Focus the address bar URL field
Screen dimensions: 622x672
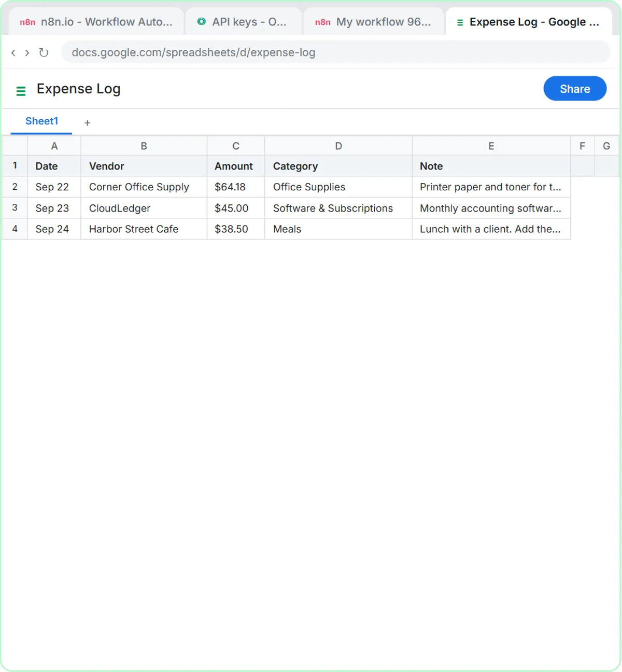336,52
